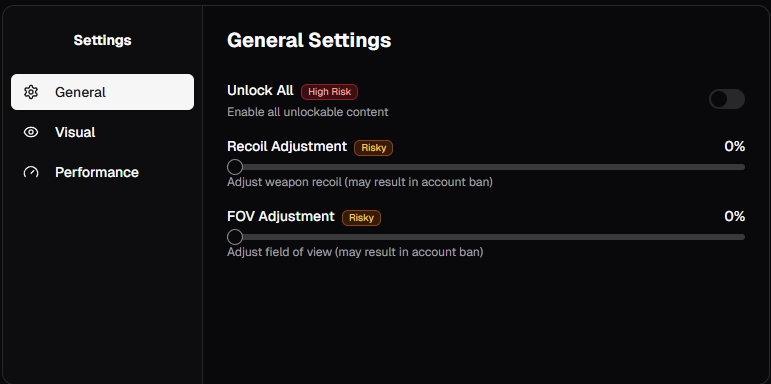The image size is (771, 384).
Task: Click the Risky badge next to FOV Adjustment
Action: point(361,218)
